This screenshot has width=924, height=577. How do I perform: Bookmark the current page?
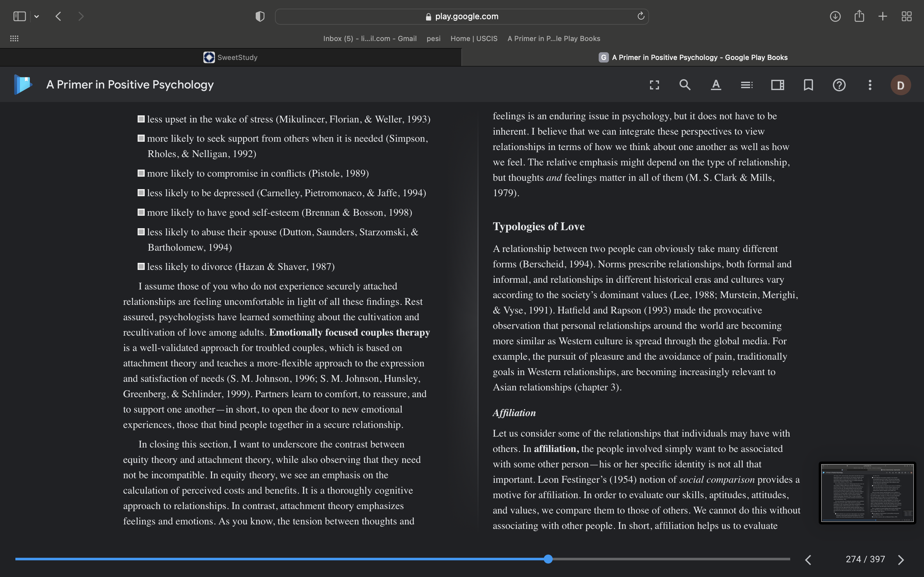tap(808, 85)
